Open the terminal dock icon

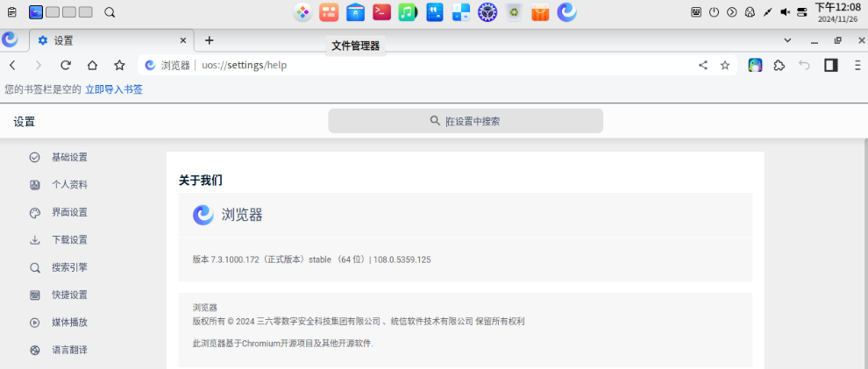tap(382, 12)
